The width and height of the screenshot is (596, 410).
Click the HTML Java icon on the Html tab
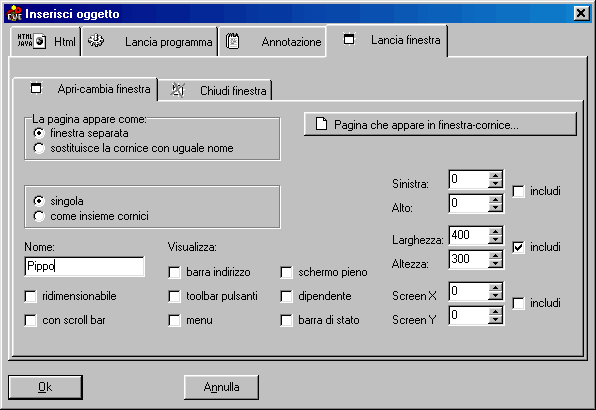point(32,41)
